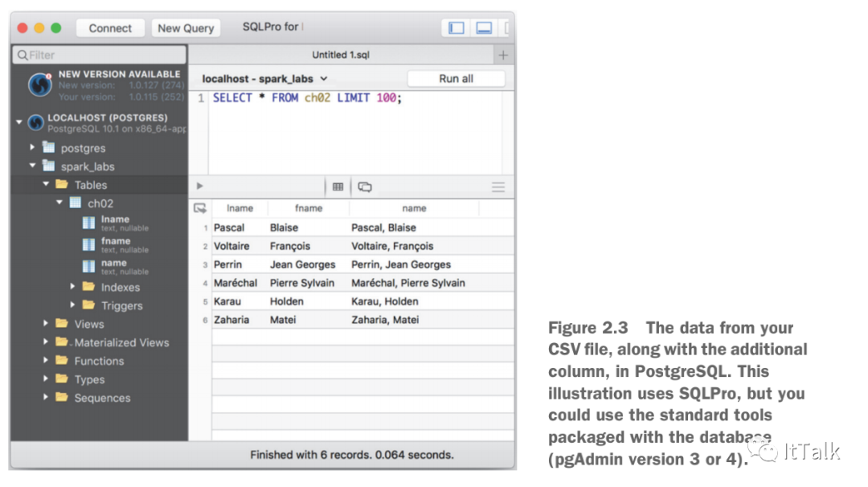
Task: Open a New Query
Action: pyautogui.click(x=186, y=28)
